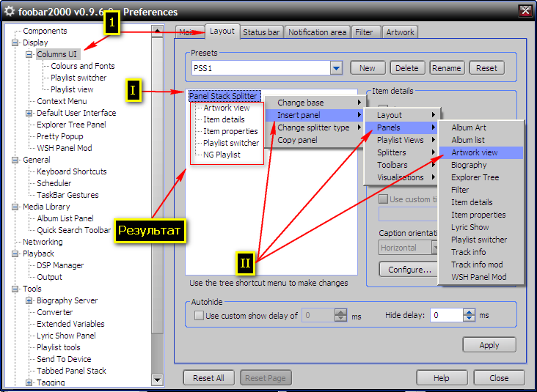
Task: Click the Help button
Action: click(x=442, y=378)
